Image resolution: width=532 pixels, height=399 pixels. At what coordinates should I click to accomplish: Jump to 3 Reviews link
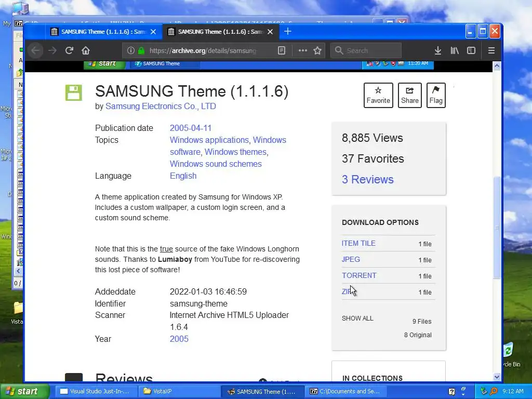tap(367, 179)
